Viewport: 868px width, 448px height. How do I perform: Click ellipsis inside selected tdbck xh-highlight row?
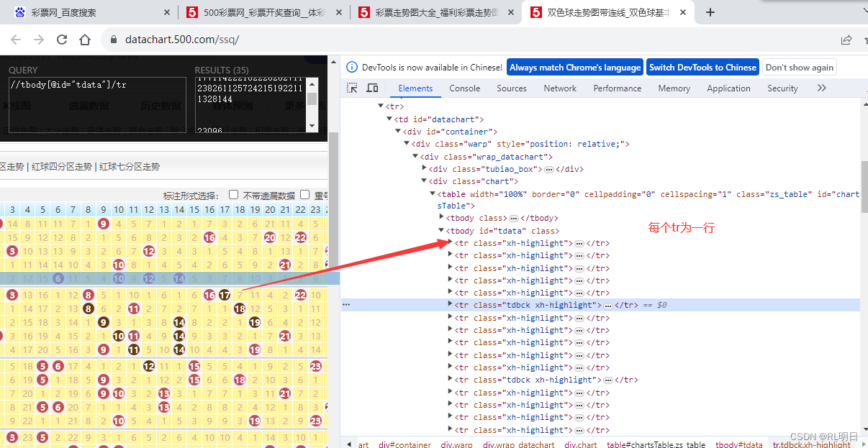click(607, 305)
